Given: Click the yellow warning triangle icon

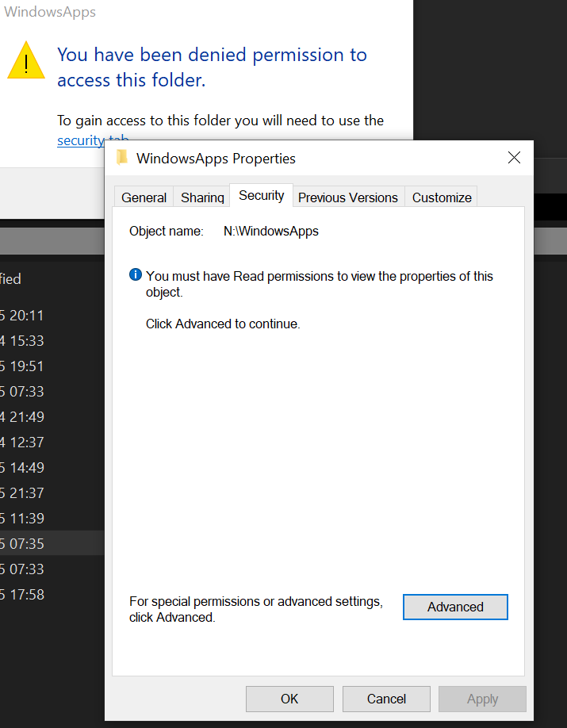Looking at the screenshot, I should [x=26, y=61].
